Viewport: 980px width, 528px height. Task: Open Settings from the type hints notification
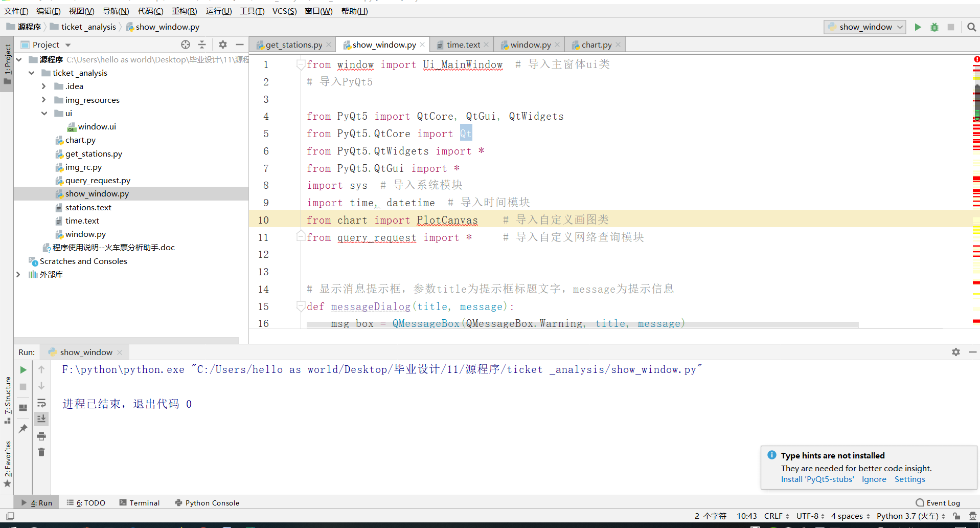pos(909,479)
